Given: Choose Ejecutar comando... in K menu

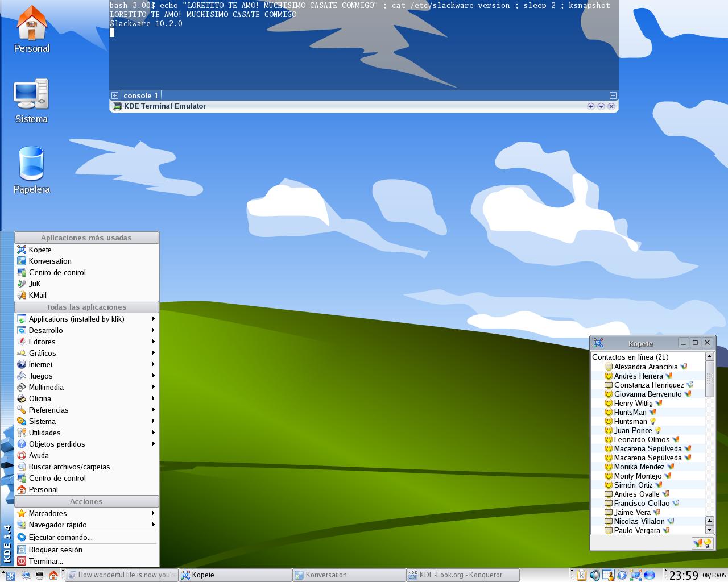Looking at the screenshot, I should (86, 537).
